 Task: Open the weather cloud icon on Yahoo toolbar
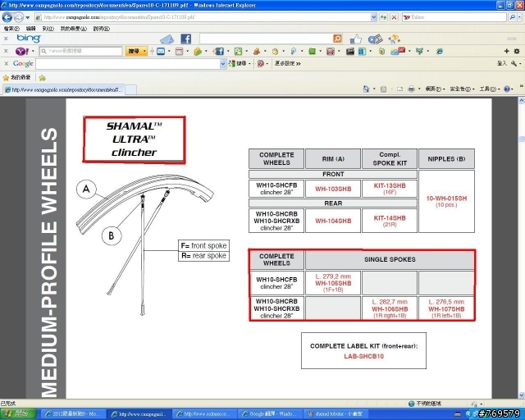click(x=398, y=51)
